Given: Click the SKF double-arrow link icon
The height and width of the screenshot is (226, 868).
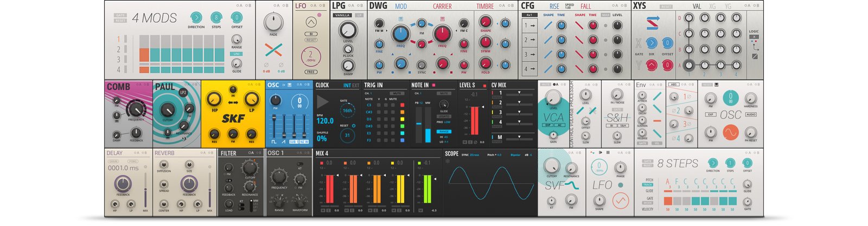Looking at the screenshot, I should point(233,102).
